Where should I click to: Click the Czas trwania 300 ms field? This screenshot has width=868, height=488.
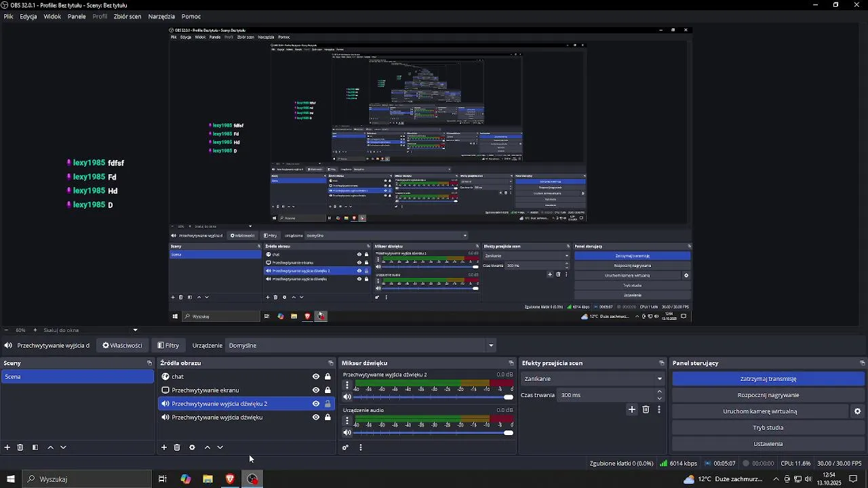click(606, 395)
